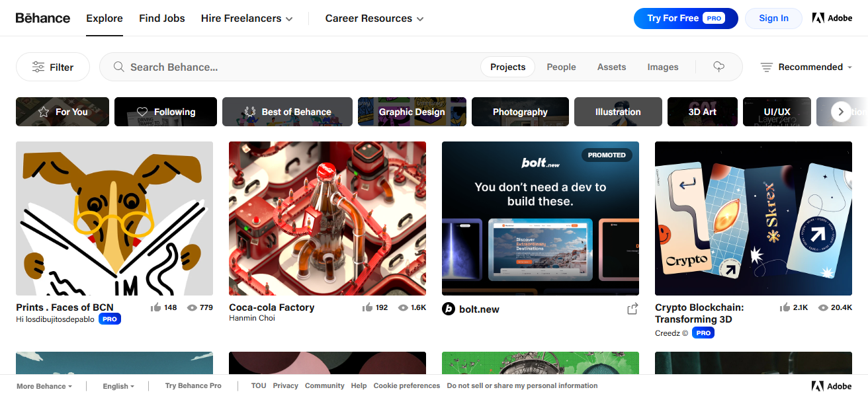Open the bolt.new promoted ad thumbnail
Screen dimensions: 868x396
tap(541, 218)
